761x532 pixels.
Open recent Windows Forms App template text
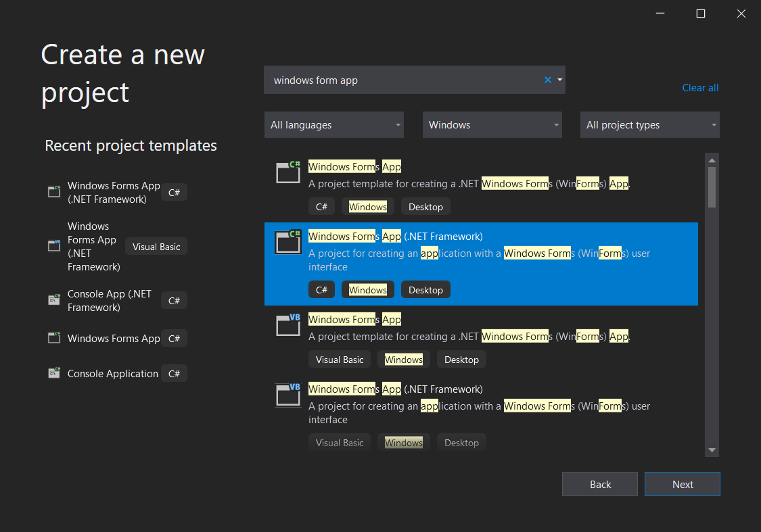(x=114, y=339)
